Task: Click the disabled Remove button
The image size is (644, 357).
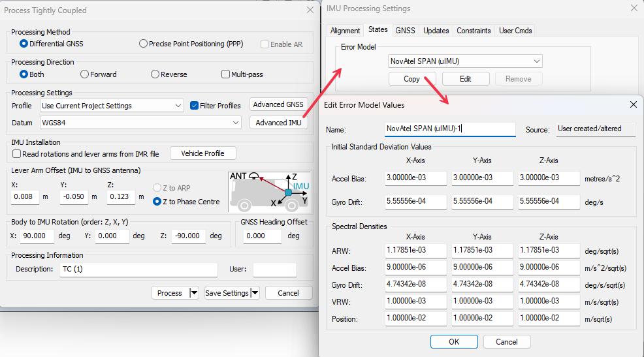Action: coord(519,79)
